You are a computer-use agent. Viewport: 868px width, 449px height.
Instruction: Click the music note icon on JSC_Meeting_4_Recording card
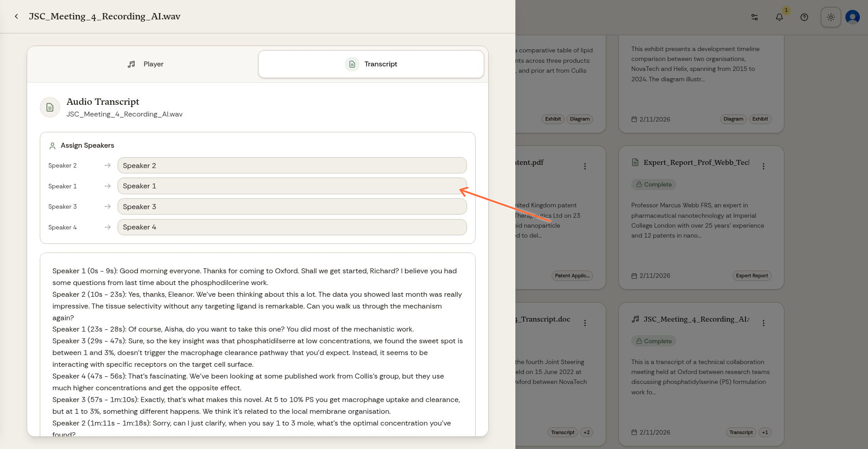(x=635, y=319)
